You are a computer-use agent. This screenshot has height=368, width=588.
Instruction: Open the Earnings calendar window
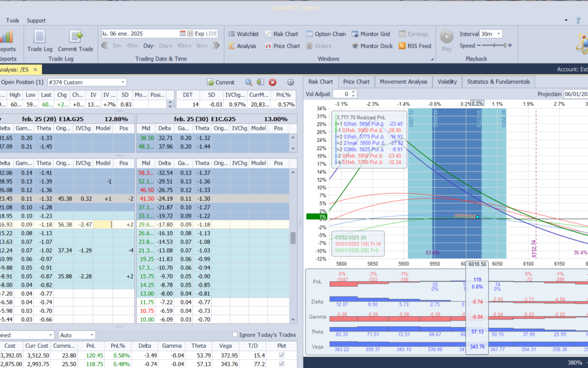pyautogui.click(x=413, y=34)
